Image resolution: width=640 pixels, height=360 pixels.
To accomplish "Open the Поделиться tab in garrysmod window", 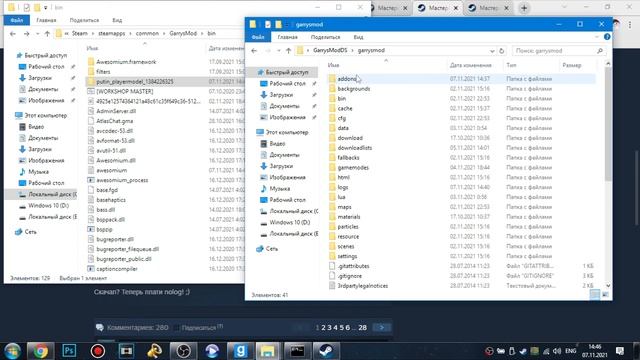I will pos(325,37).
